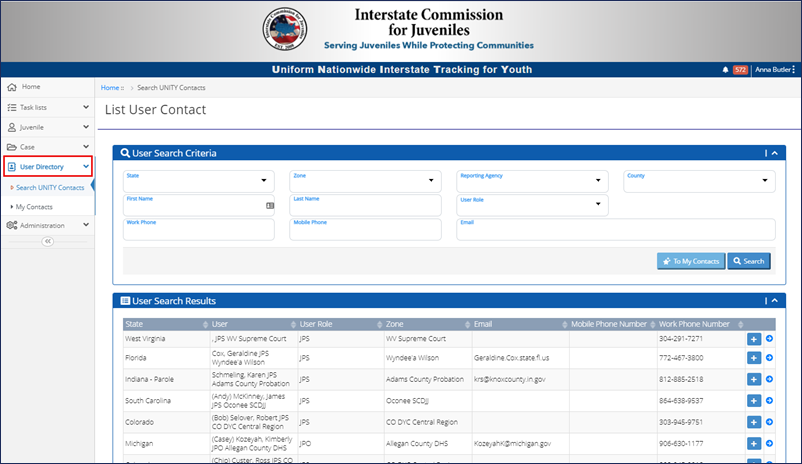Click the contact card icon in First Name field
The height and width of the screenshot is (464, 802).
click(x=270, y=206)
